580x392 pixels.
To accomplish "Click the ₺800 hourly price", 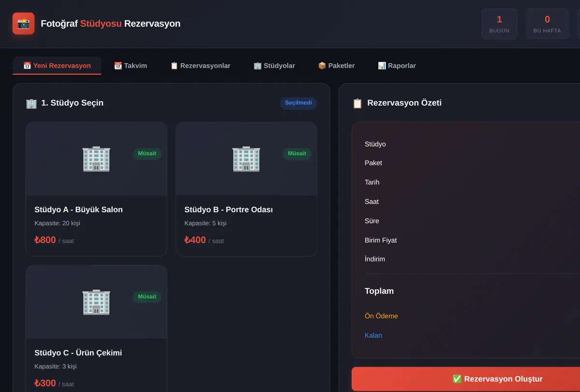I will 45,240.
